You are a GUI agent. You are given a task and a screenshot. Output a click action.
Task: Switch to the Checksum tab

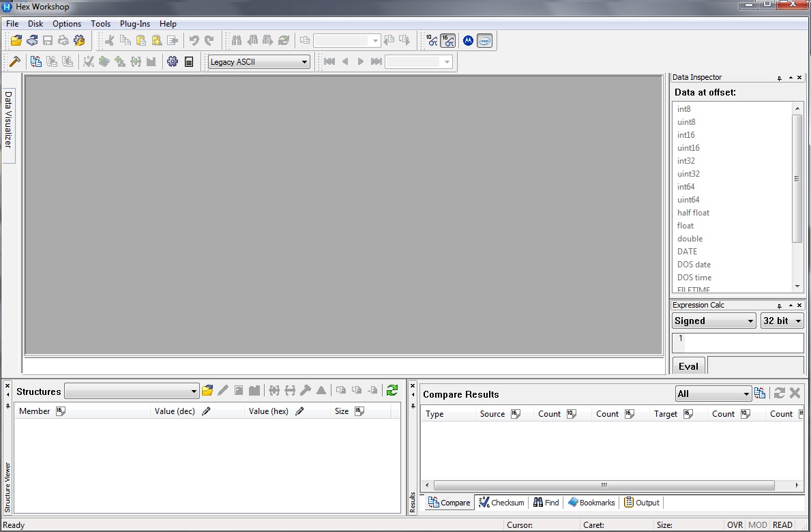point(501,503)
